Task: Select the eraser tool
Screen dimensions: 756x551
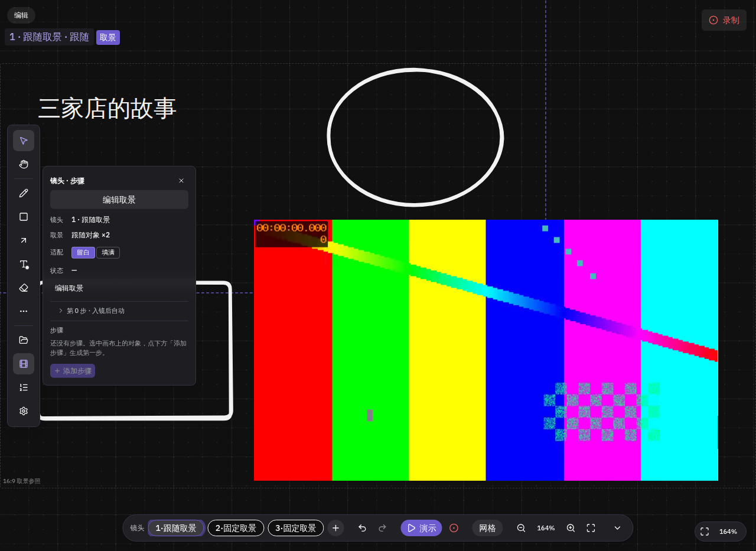Action: pyautogui.click(x=24, y=288)
